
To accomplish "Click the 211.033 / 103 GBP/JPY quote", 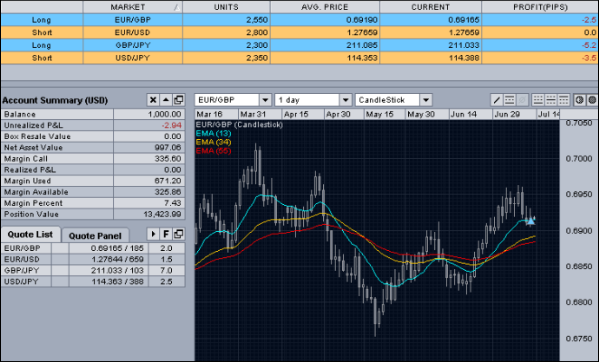I will coord(117,270).
